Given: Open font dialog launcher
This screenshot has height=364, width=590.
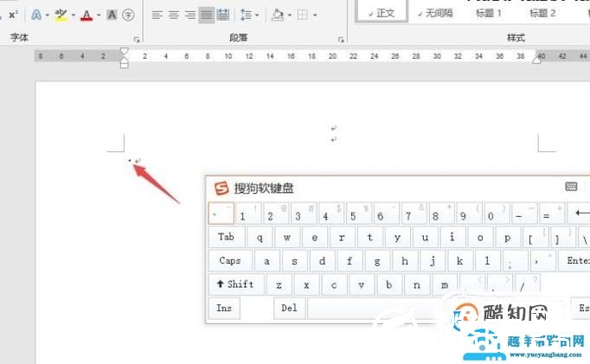Looking at the screenshot, I should tap(137, 39).
